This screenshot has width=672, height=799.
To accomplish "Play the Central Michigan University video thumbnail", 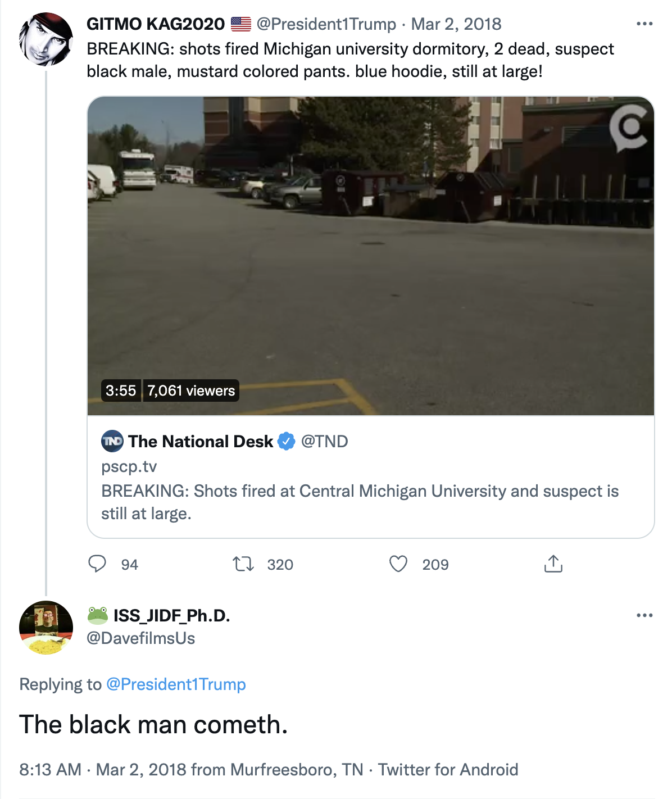I will pyautogui.click(x=371, y=256).
